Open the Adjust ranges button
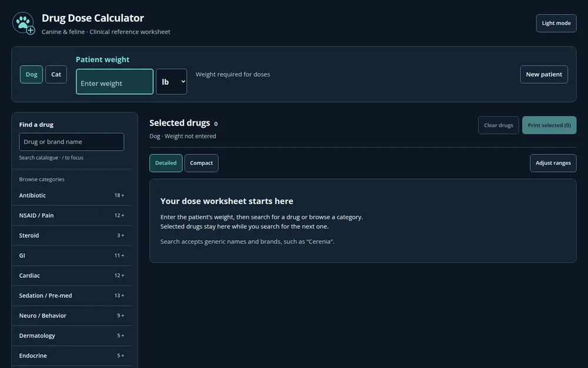This screenshot has height=368, width=588. point(553,163)
